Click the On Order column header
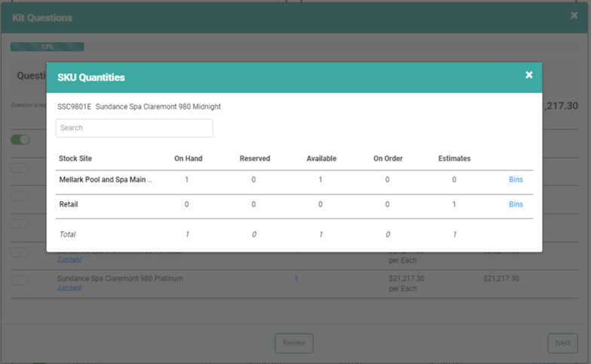 click(x=387, y=159)
